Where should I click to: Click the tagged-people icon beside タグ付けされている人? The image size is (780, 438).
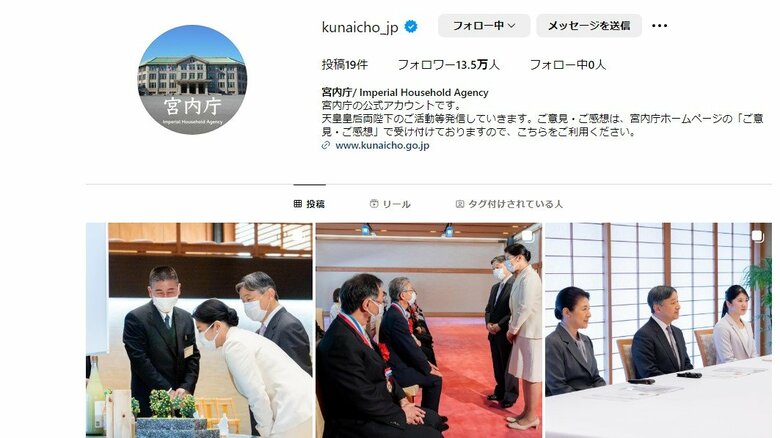(460, 204)
